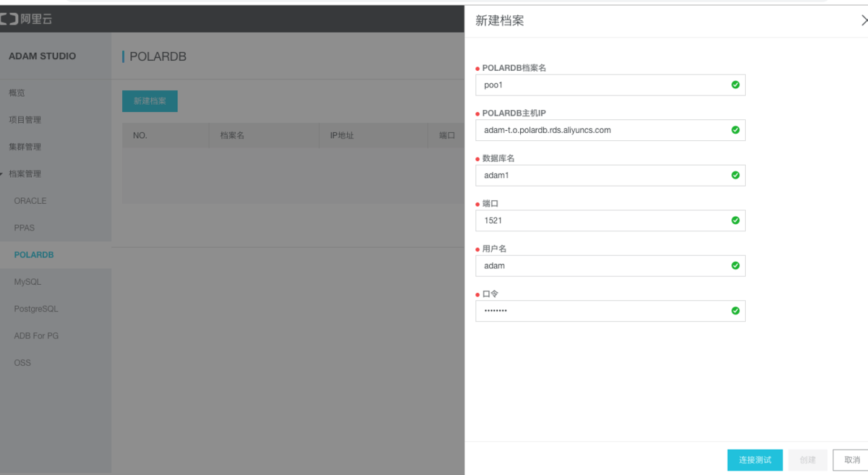The height and width of the screenshot is (475, 868).
Task: Click green check icon in 端口 field
Action: pos(736,221)
